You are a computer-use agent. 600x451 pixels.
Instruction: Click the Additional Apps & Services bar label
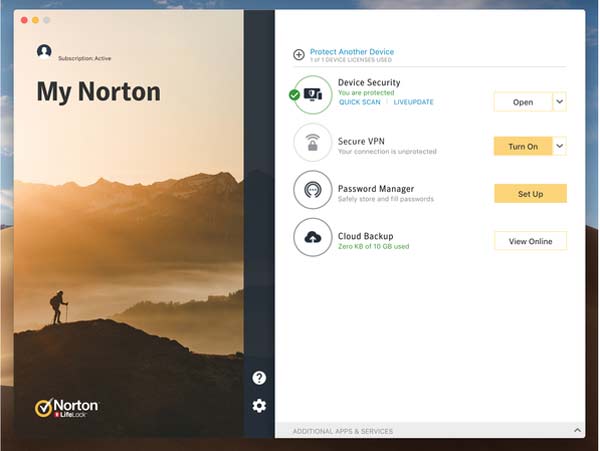(342, 431)
